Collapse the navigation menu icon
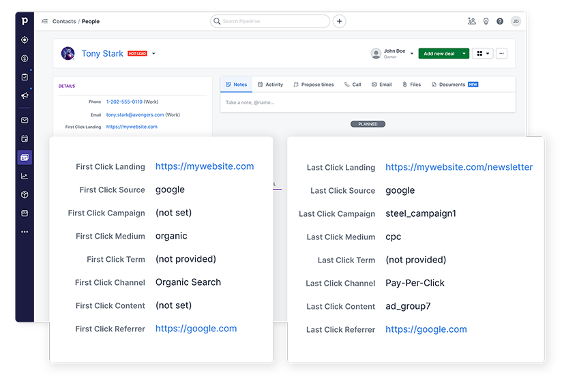This screenshot has width=562, height=392. 44,21
